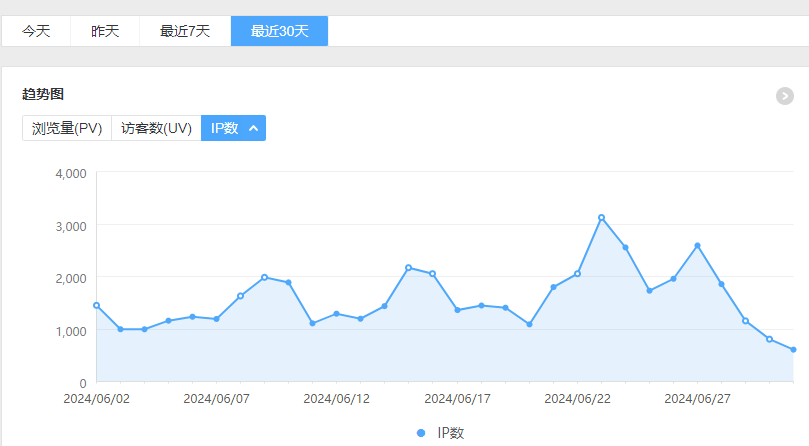Click the first data point at 2024/06/02
Screen dimensions: 809x446
click(96, 305)
